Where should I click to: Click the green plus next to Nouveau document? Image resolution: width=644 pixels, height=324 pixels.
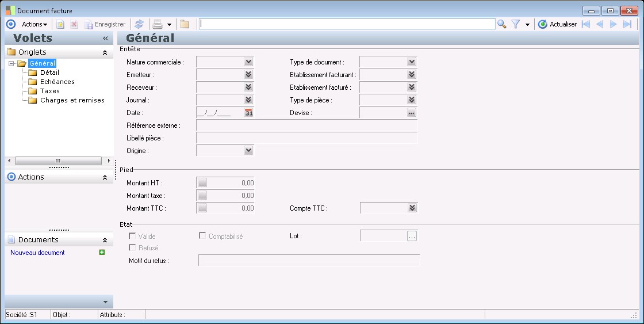pos(102,252)
